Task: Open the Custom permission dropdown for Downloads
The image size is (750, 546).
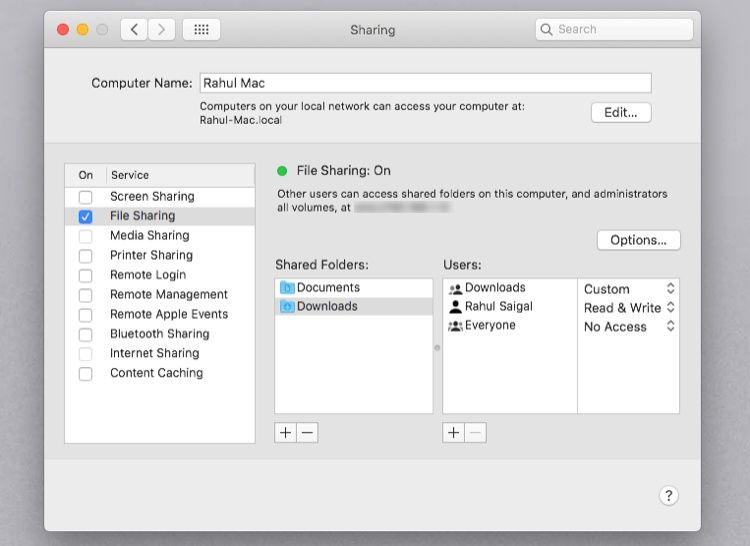Action: point(629,289)
